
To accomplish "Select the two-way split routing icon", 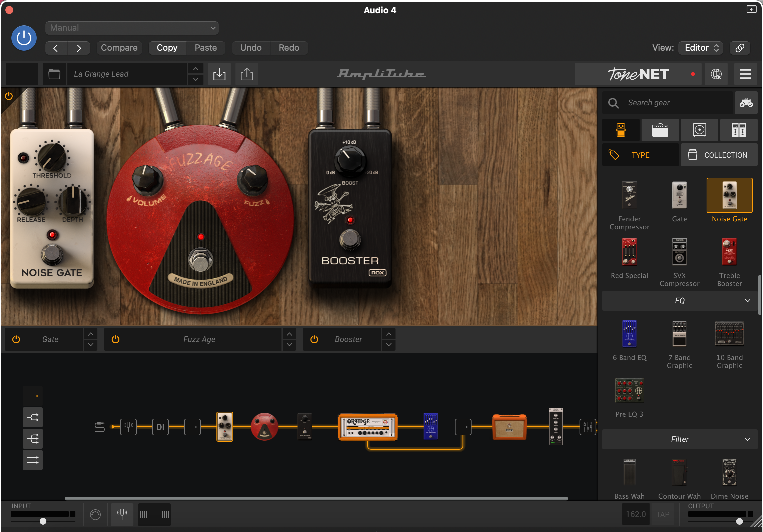I will pyautogui.click(x=33, y=417).
